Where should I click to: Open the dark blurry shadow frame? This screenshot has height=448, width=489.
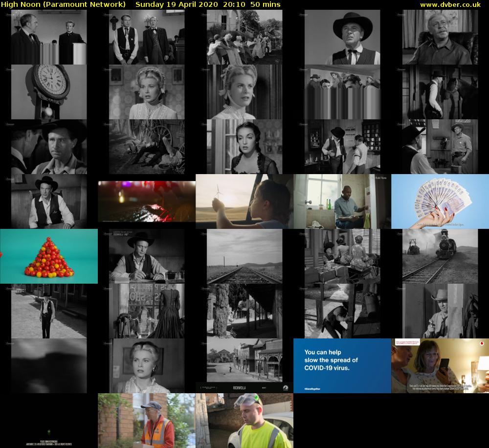pos(49,366)
